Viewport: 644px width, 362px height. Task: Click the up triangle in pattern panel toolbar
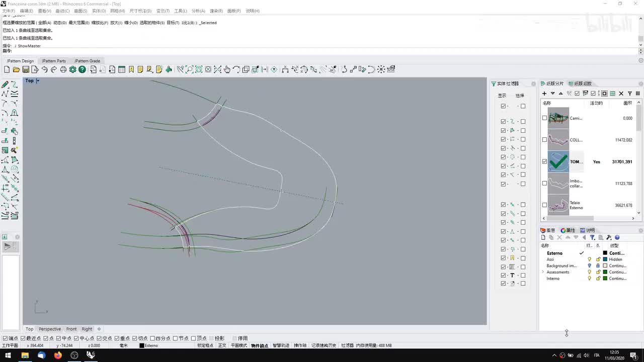pyautogui.click(x=560, y=94)
